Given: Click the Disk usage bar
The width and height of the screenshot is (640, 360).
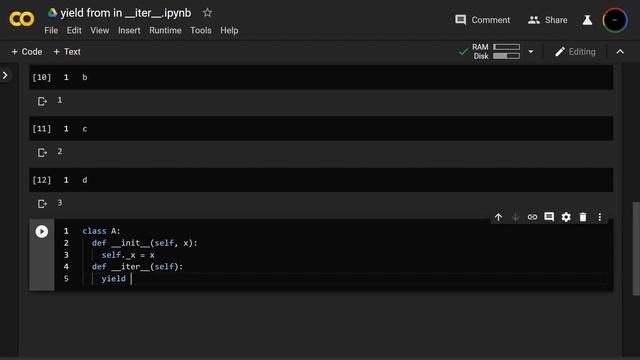Looking at the screenshot, I should click(507, 56).
